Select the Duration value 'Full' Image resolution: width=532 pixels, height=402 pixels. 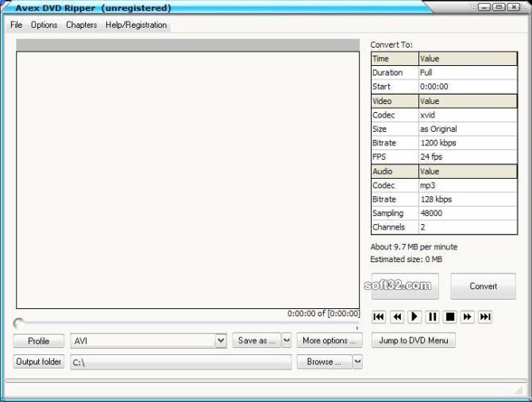coord(468,72)
